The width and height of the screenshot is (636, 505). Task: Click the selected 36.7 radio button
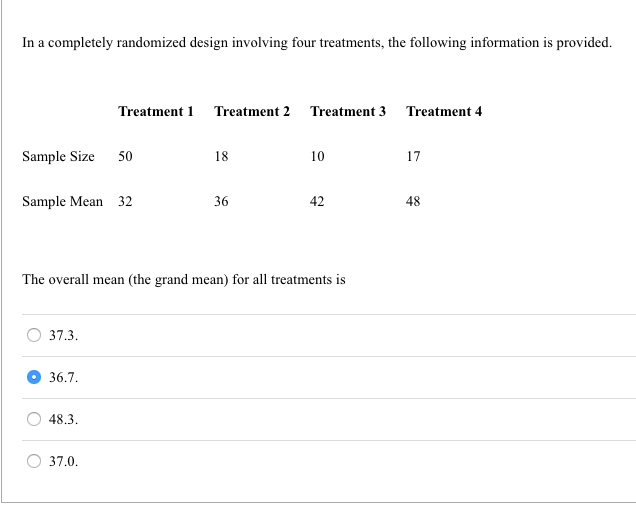point(35,378)
